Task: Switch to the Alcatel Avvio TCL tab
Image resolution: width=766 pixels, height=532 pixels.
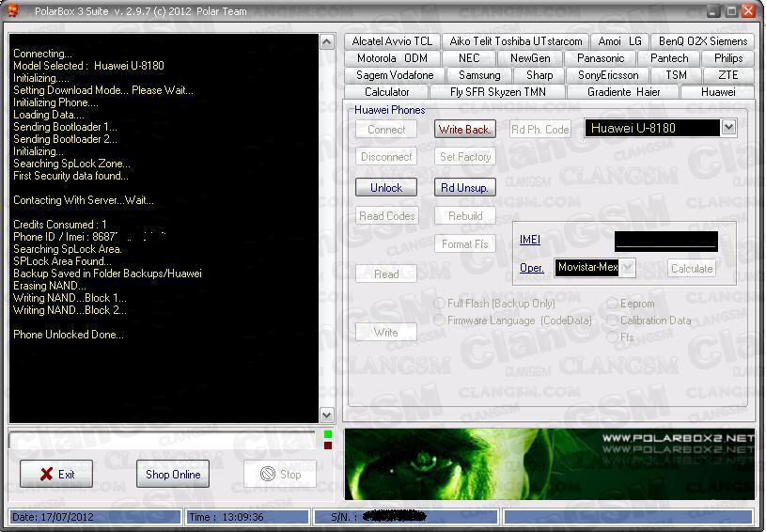Action: (392, 41)
